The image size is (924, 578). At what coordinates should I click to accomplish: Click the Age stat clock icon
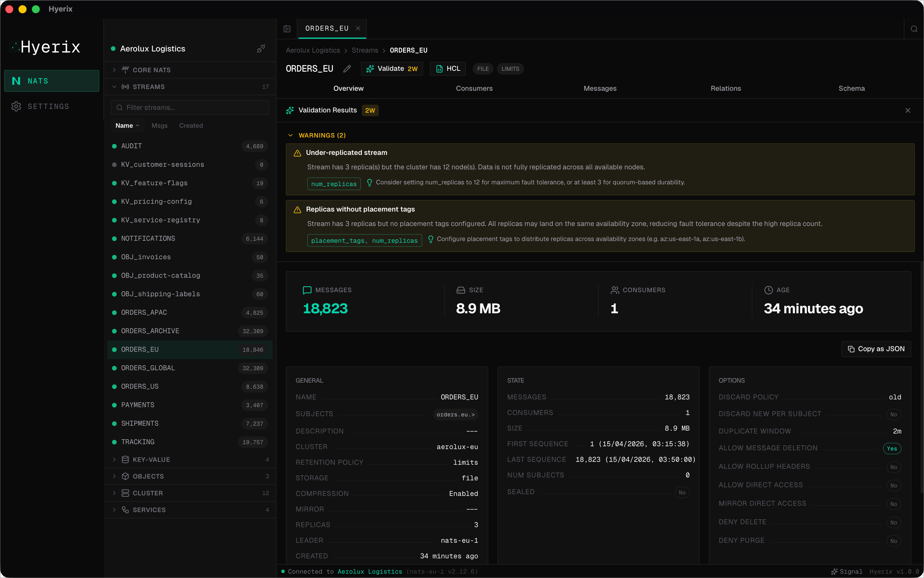[x=769, y=290]
